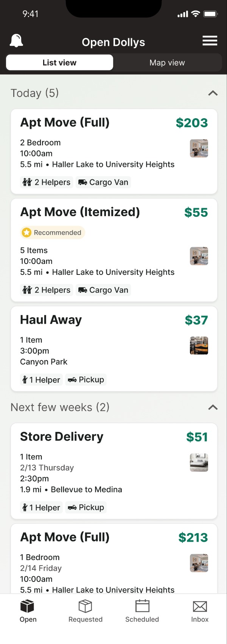Tap the Recommended badge
The height and width of the screenshot is (644, 227).
(x=53, y=232)
